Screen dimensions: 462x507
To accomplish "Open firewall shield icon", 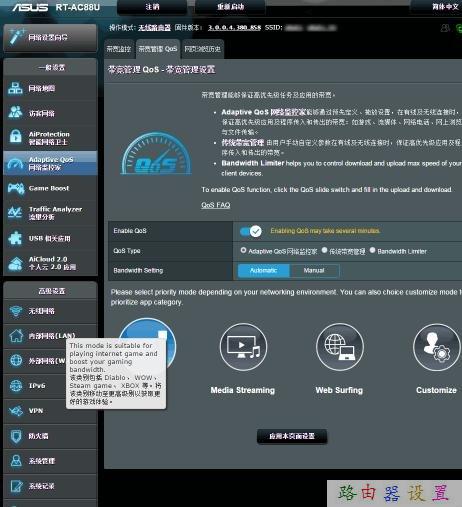I will click(15, 436).
